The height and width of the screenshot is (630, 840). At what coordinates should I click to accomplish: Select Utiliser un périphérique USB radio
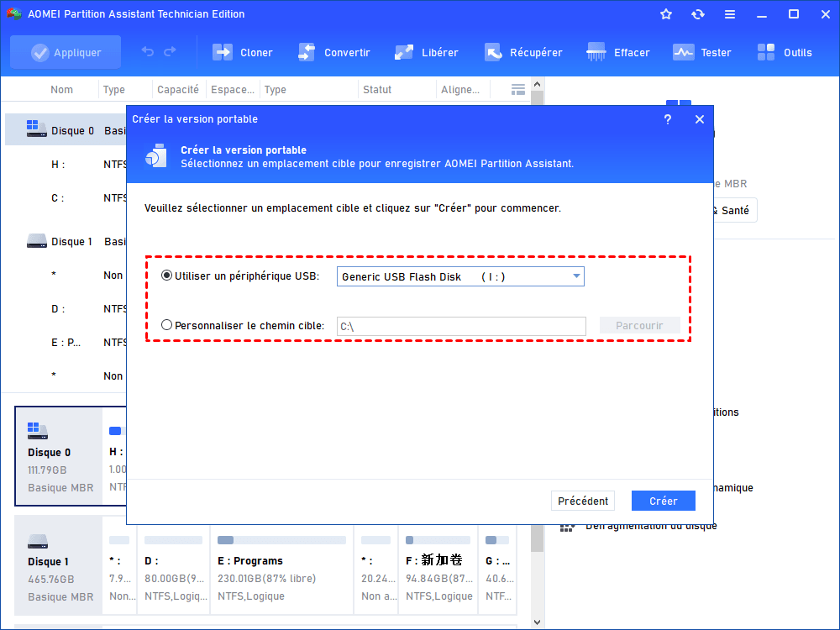[x=166, y=276]
